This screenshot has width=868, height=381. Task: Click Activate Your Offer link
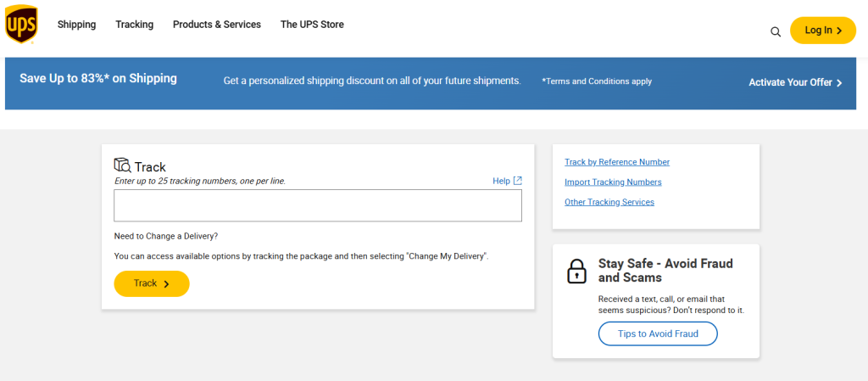click(795, 82)
